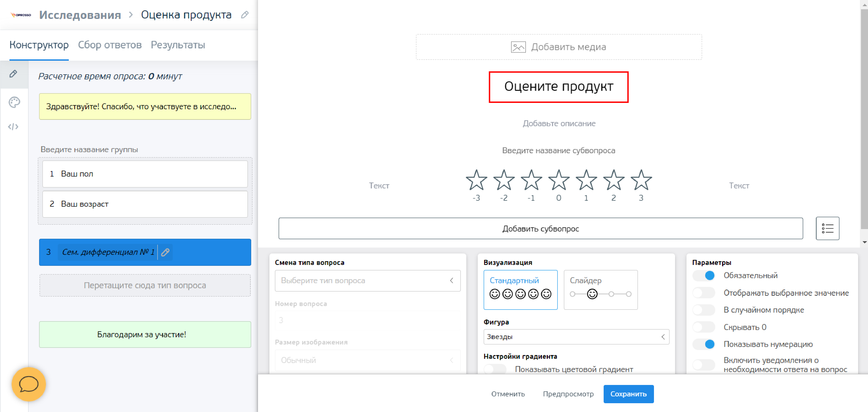The height and width of the screenshot is (412, 868).
Task: Open the Размер изображения dropdown Обычный
Action: coord(367,360)
